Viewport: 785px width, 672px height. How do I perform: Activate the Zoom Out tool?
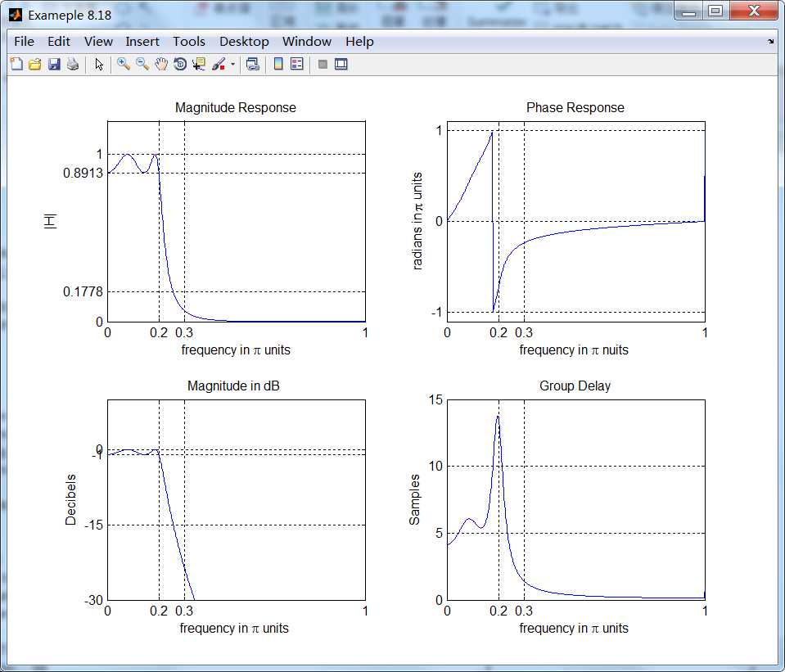click(142, 64)
